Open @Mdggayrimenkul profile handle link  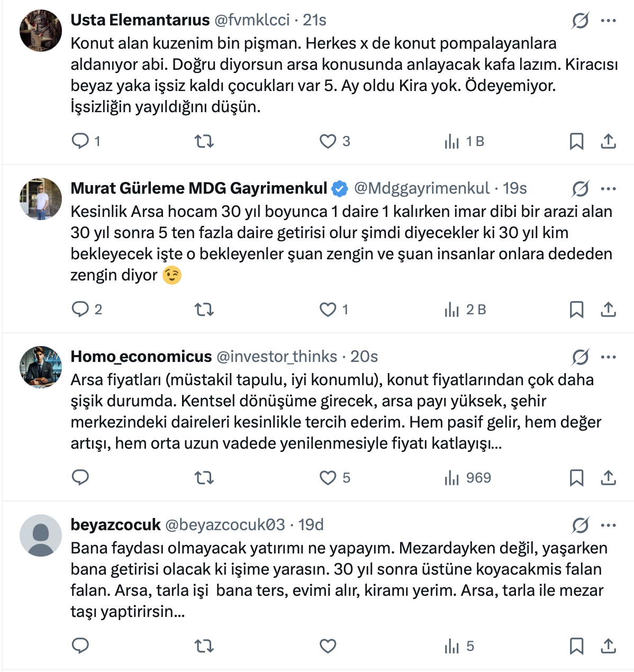tap(421, 188)
